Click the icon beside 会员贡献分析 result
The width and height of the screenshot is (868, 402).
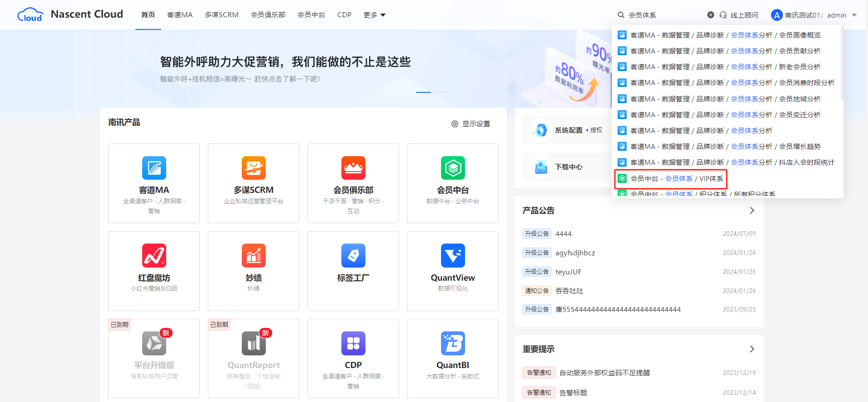pyautogui.click(x=622, y=51)
